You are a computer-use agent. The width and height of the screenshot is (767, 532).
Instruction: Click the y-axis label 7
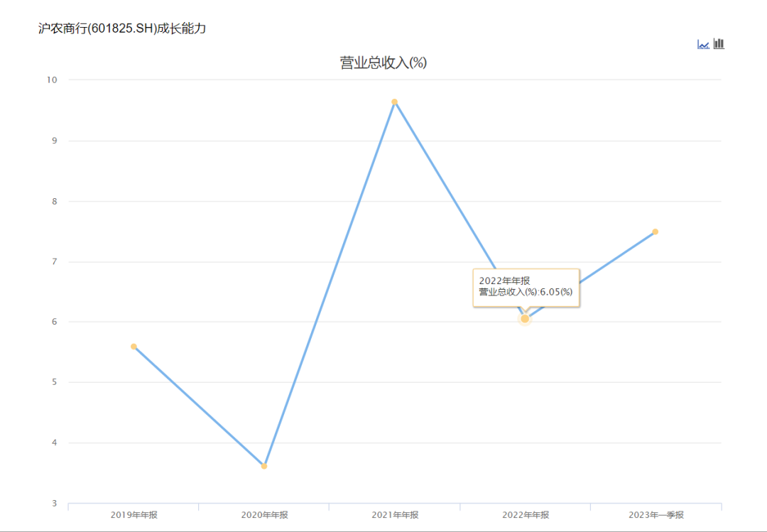point(55,262)
